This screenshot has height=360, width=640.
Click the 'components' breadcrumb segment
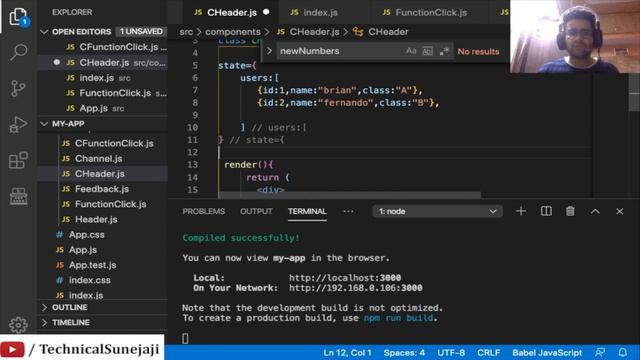(233, 32)
